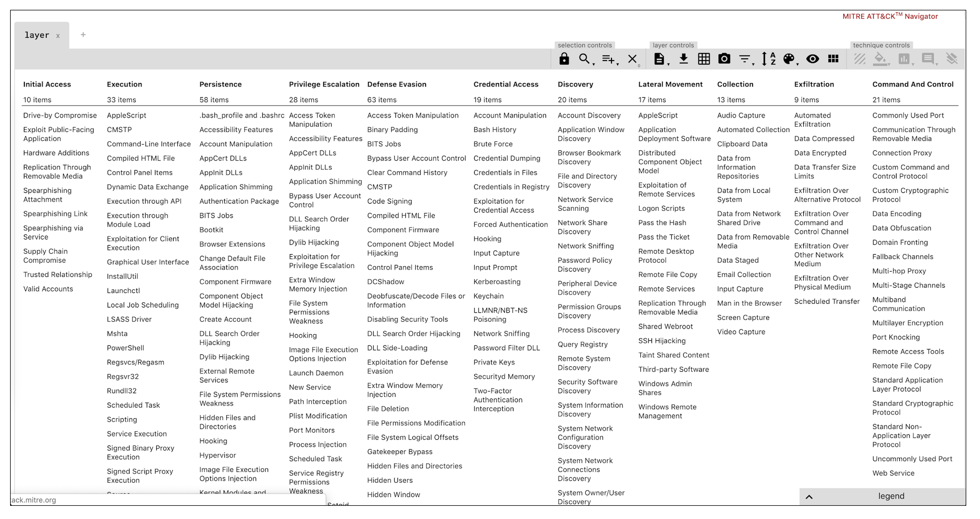Select the 'SSH Hijacking' technique

click(662, 341)
